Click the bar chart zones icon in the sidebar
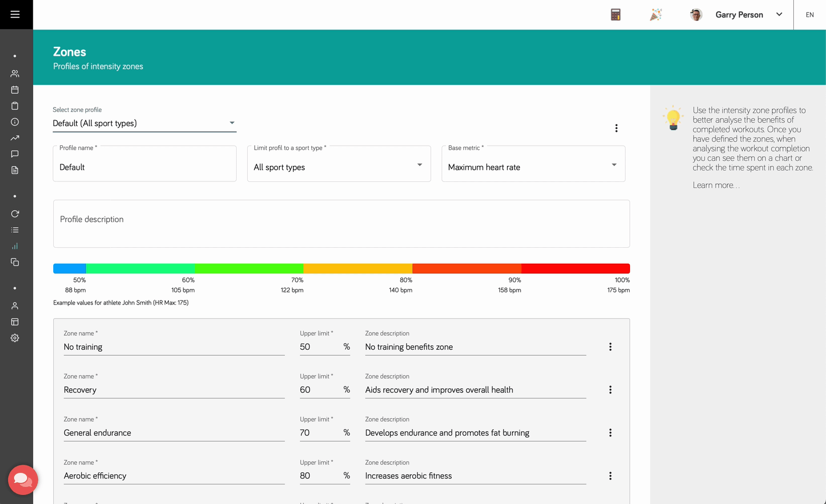 [x=15, y=246]
